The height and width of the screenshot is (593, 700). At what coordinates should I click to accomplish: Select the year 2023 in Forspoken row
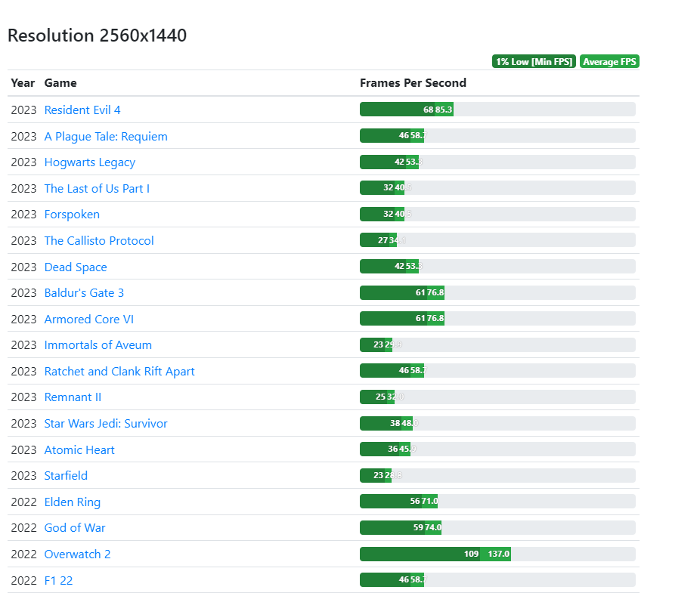point(23,215)
